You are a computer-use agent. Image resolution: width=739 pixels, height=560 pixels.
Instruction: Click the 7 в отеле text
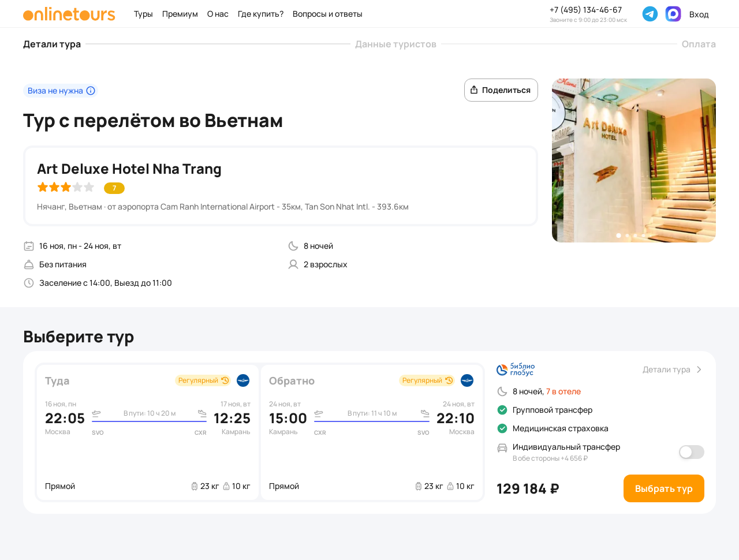point(563,391)
